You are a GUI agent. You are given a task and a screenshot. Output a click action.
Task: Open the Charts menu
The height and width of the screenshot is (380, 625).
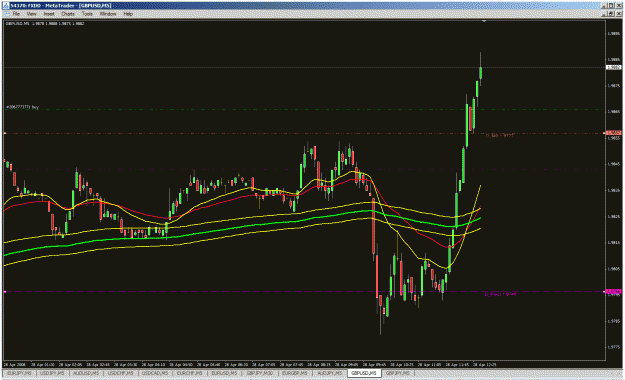tap(68, 14)
